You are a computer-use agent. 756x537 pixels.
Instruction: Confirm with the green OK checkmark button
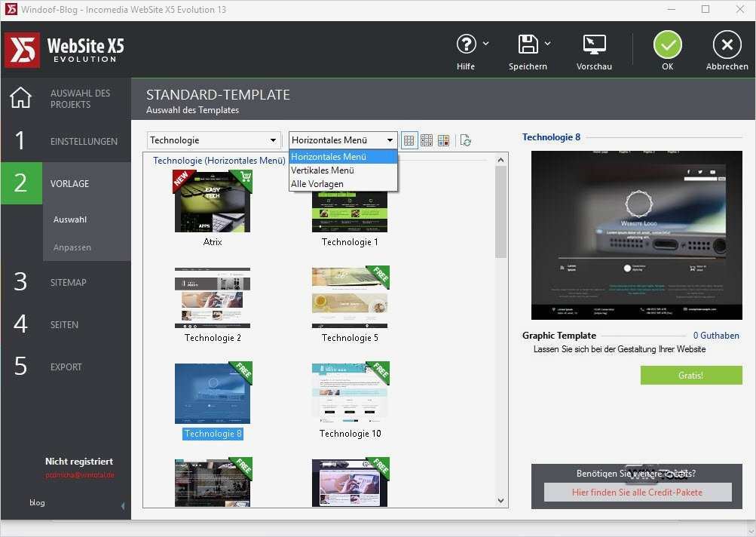pyautogui.click(x=667, y=44)
